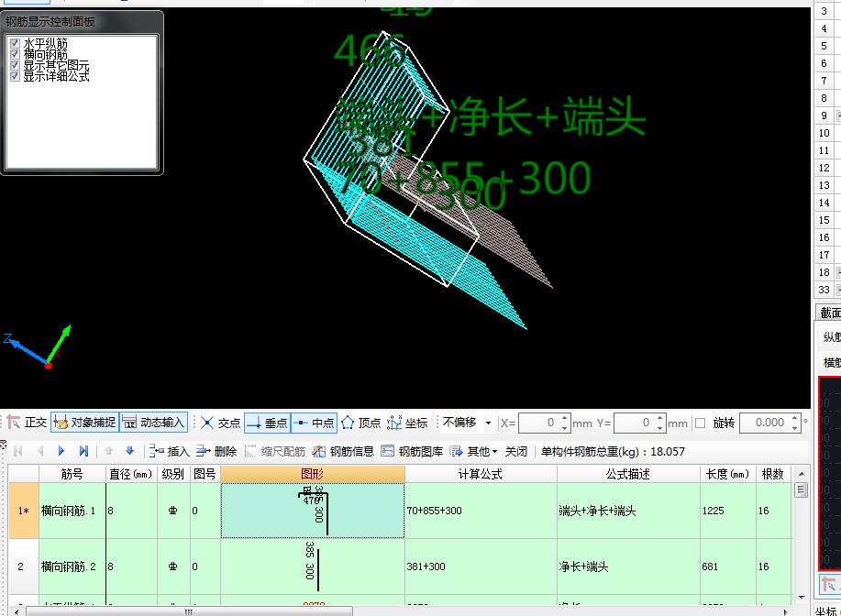The image size is (841, 616).
Task: Enable 交点 intersection snap
Action: pos(220,423)
